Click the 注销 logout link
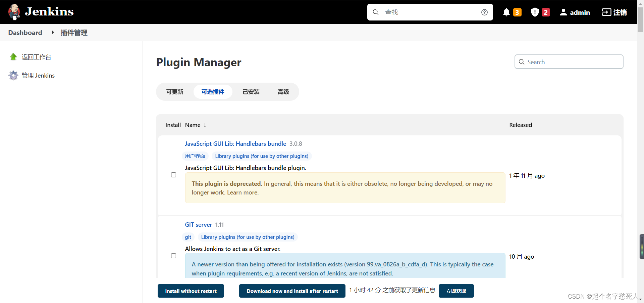 [x=620, y=12]
